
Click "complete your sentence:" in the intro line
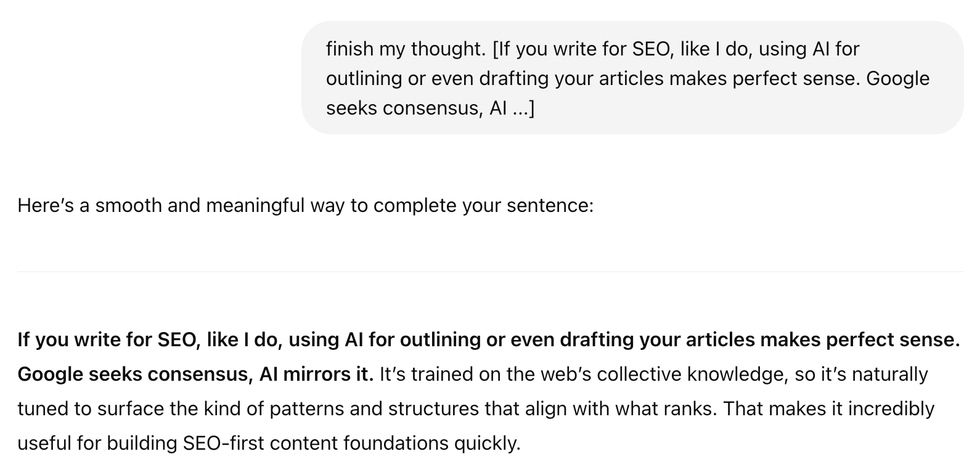coord(483,205)
